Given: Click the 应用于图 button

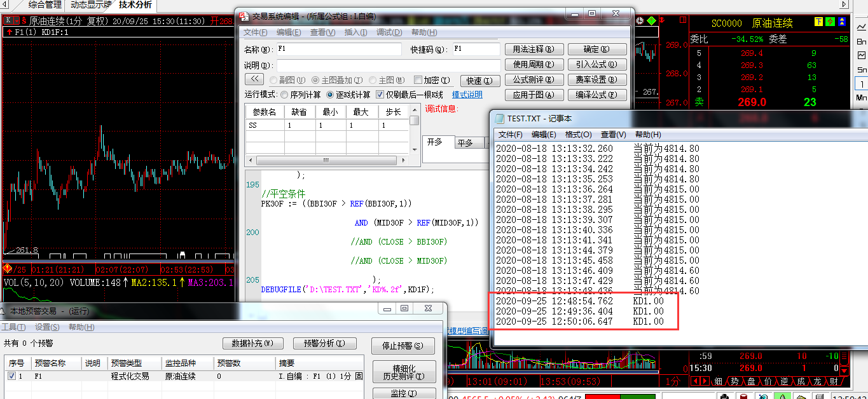Looking at the screenshot, I should [x=534, y=95].
